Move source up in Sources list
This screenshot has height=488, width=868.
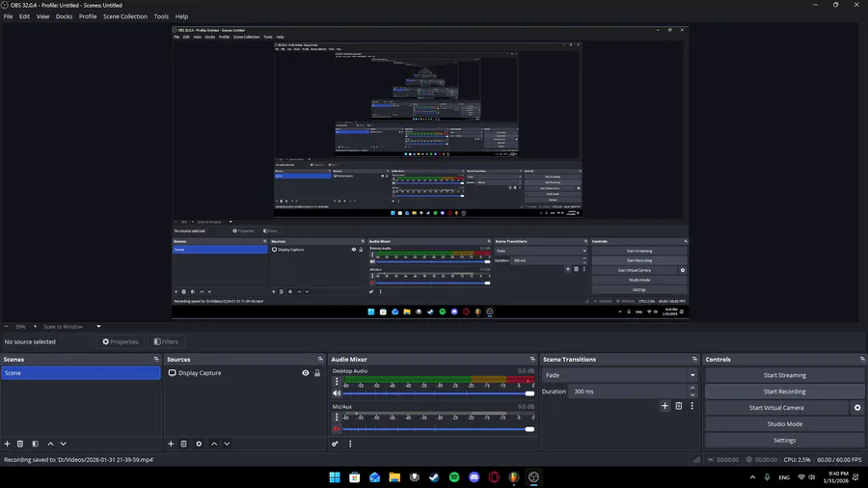tap(214, 444)
